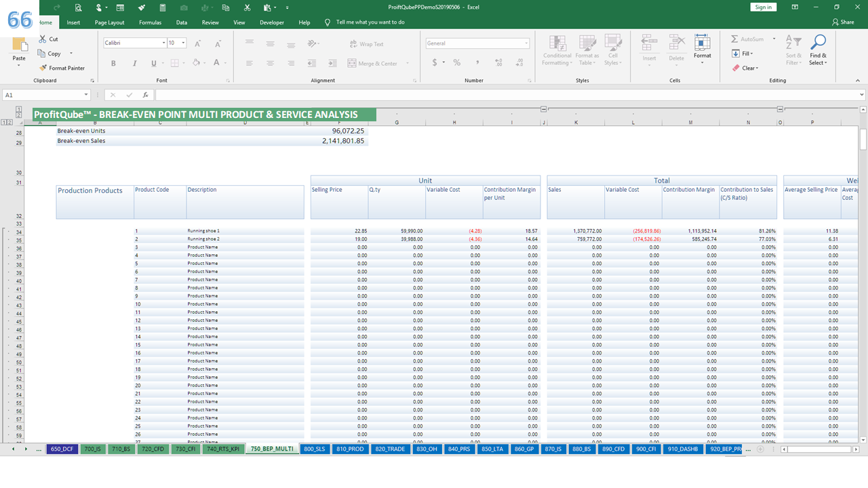Open the font name Calibri dropdown
Screen dimensions: 868x488
point(163,43)
